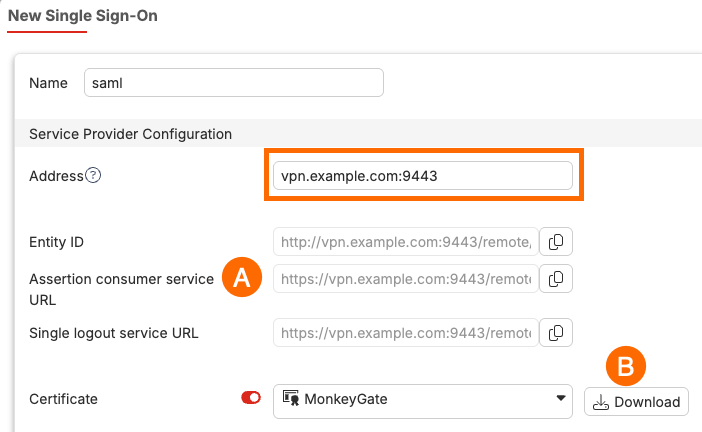Edit the Name field containing saml
The height and width of the screenshot is (432, 702).
click(234, 82)
